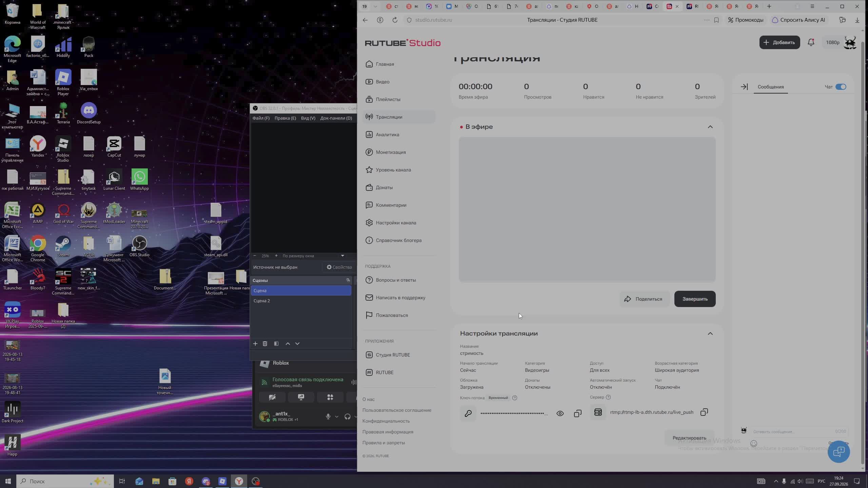Open the Док-панели menu in OBS

[336, 118]
